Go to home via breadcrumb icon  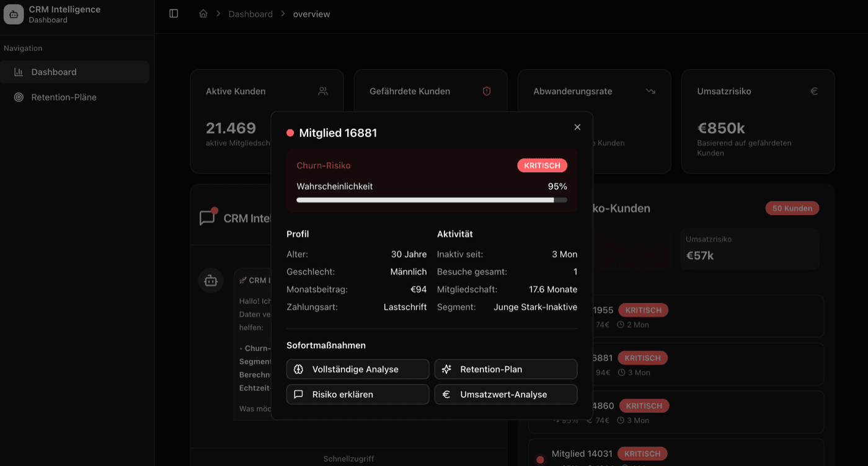[x=203, y=14]
